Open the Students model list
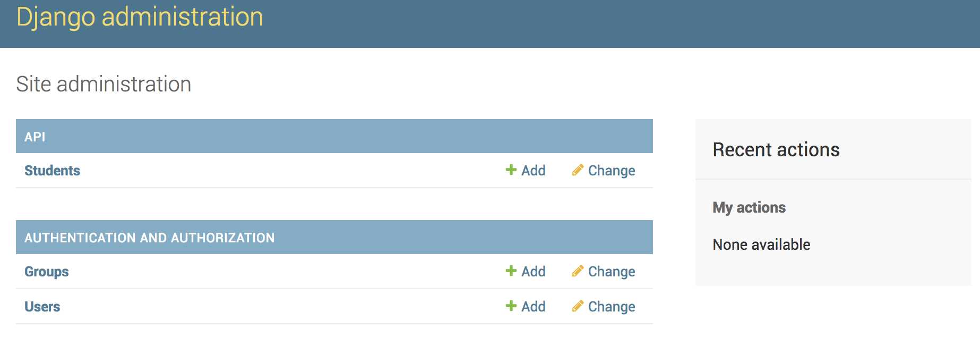The image size is (980, 354). pos(52,171)
